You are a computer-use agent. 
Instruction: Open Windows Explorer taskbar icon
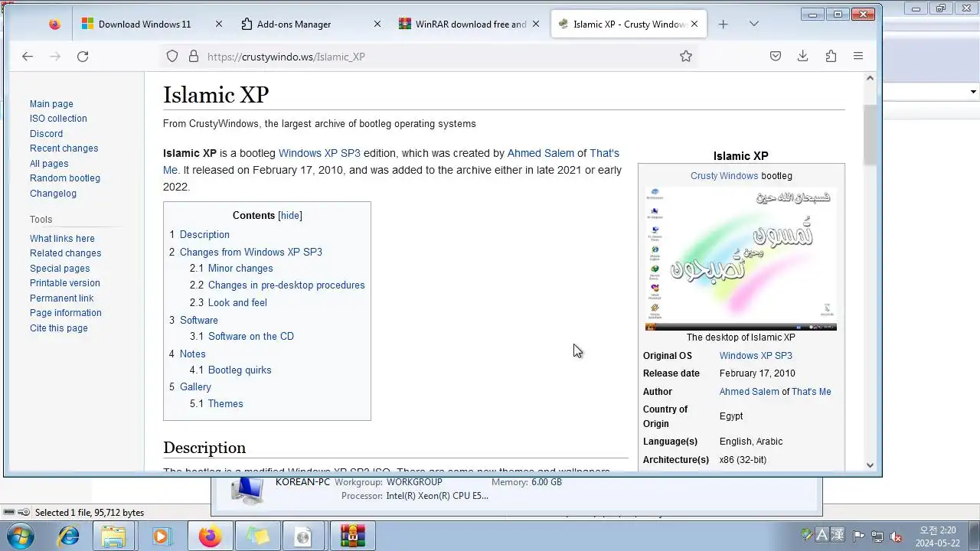point(114,536)
